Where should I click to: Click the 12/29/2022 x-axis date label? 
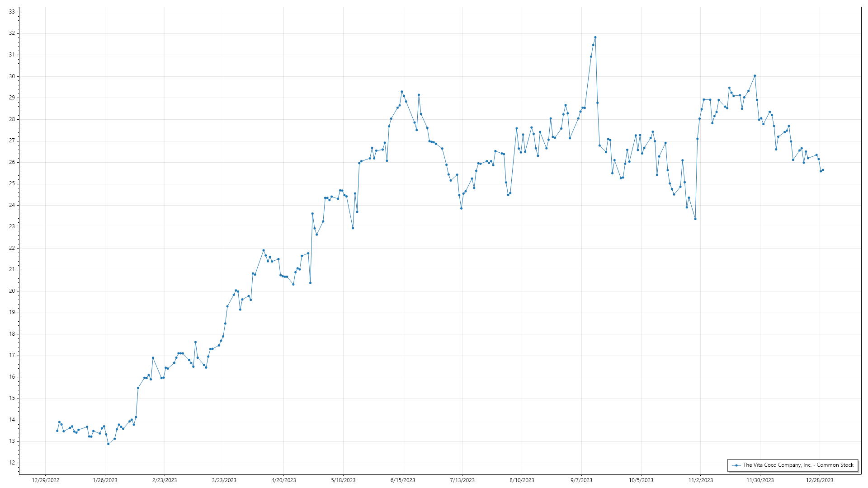(x=46, y=480)
